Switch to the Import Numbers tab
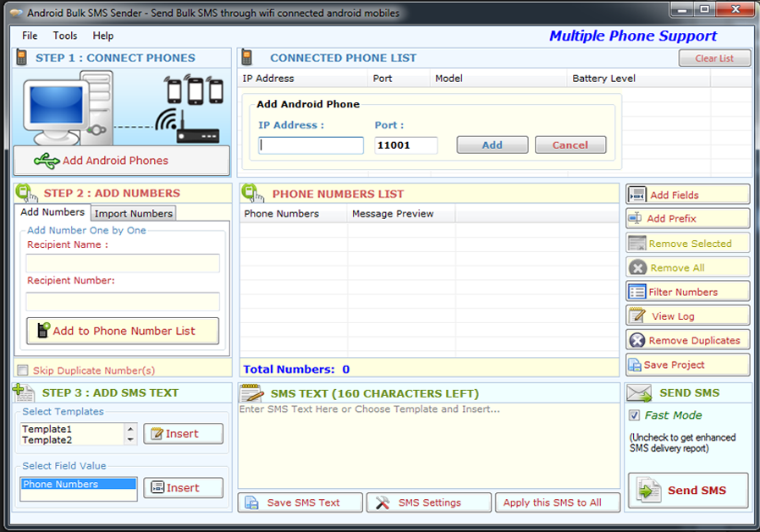Viewport: 760px width, 532px height. [132, 213]
